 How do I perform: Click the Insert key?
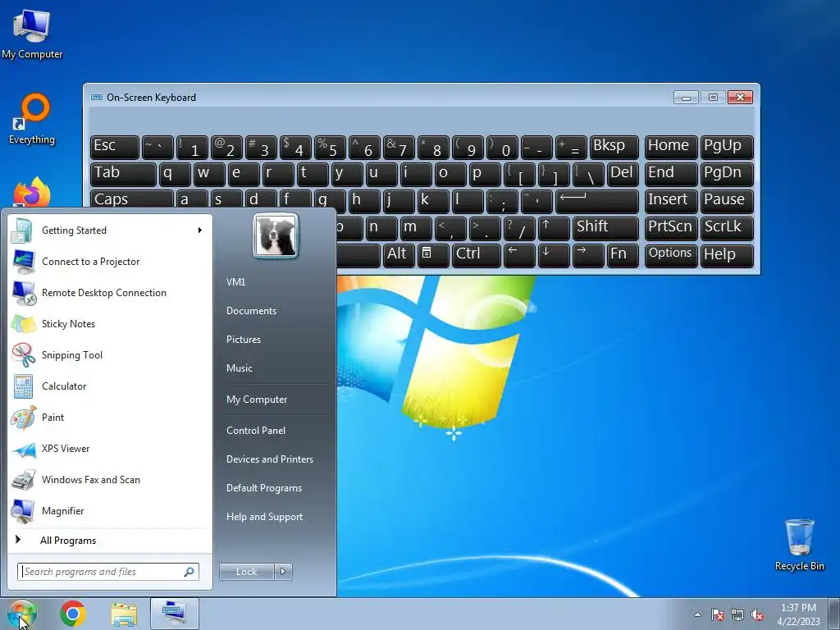click(671, 202)
